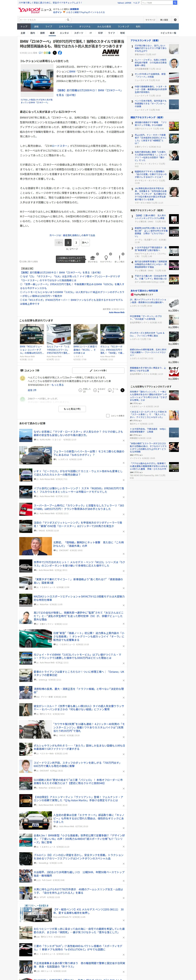Click 記事に関する報告 report icon link
Viewport: 196px width, 980px height.
pos(29,261)
